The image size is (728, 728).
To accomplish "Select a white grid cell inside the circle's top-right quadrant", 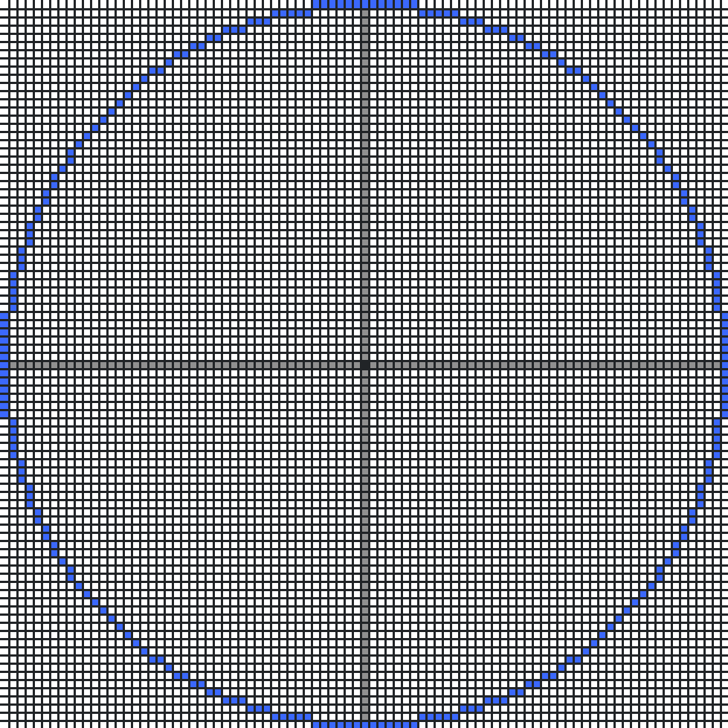I will coord(483,260).
